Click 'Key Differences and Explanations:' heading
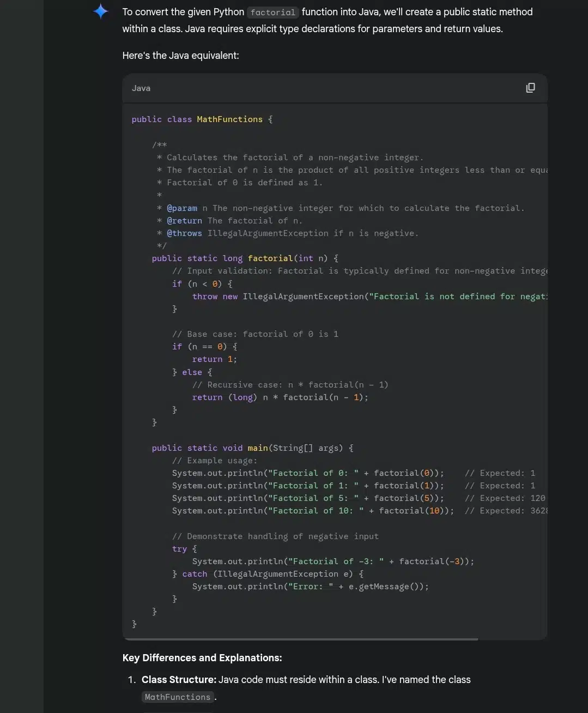The image size is (588, 713). tap(202, 658)
